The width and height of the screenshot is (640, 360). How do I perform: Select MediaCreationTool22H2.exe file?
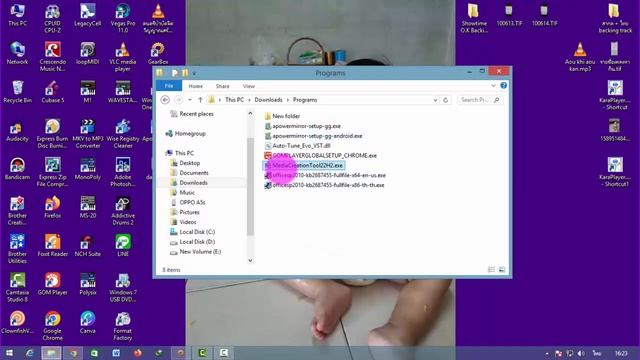[304, 165]
